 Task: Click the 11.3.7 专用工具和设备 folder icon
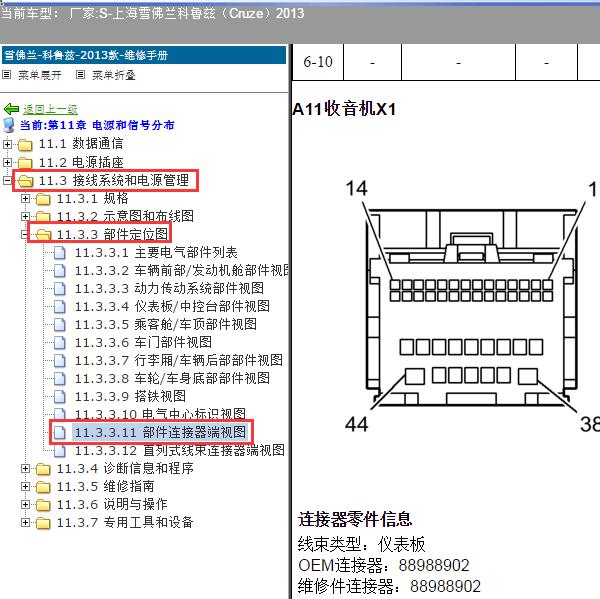pyautogui.click(x=43, y=522)
